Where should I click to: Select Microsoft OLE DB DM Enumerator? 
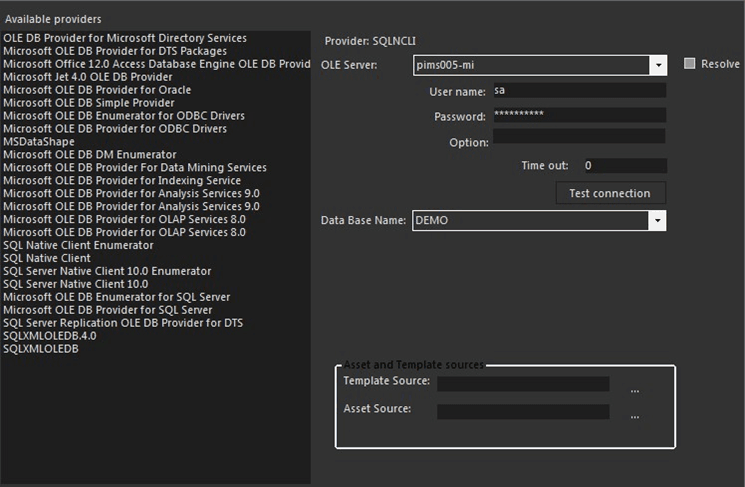point(90,154)
